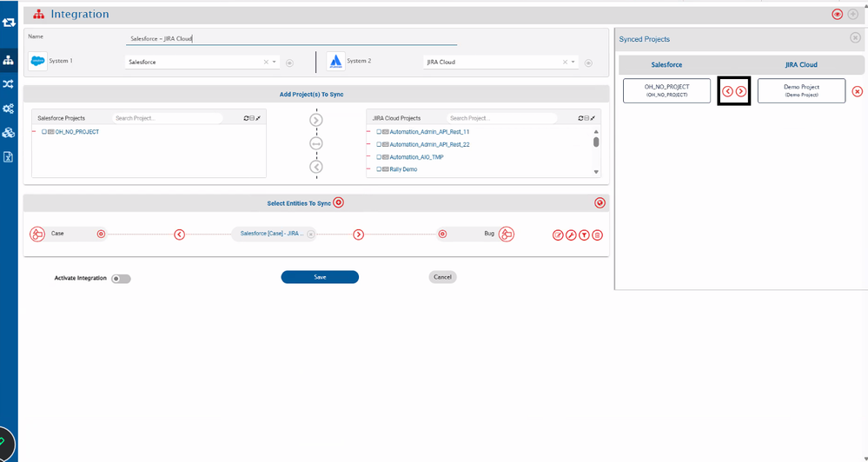868x462 pixels.
Task: Toggle the Activate Integration switch
Action: pos(122,279)
